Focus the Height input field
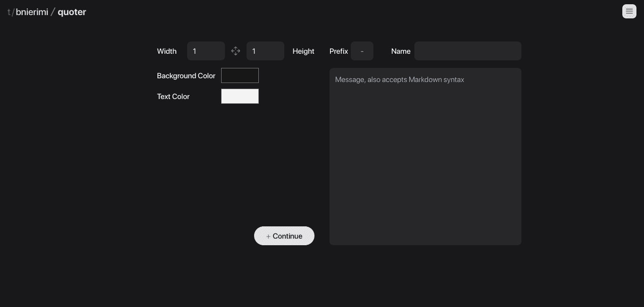Viewport: 644px width, 307px height. (265, 51)
